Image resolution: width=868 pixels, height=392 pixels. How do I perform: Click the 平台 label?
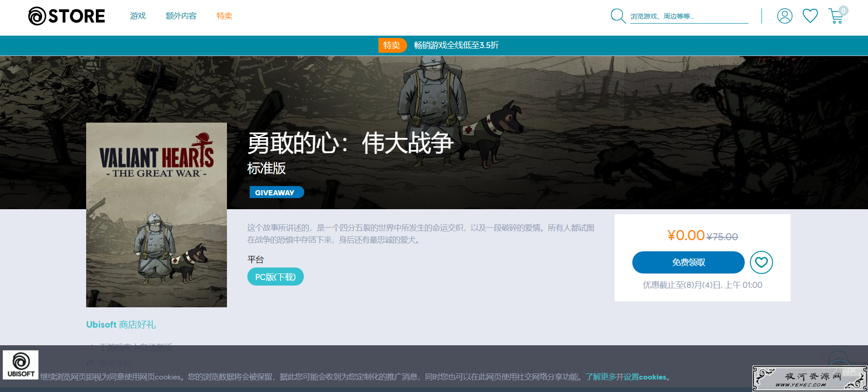click(256, 259)
